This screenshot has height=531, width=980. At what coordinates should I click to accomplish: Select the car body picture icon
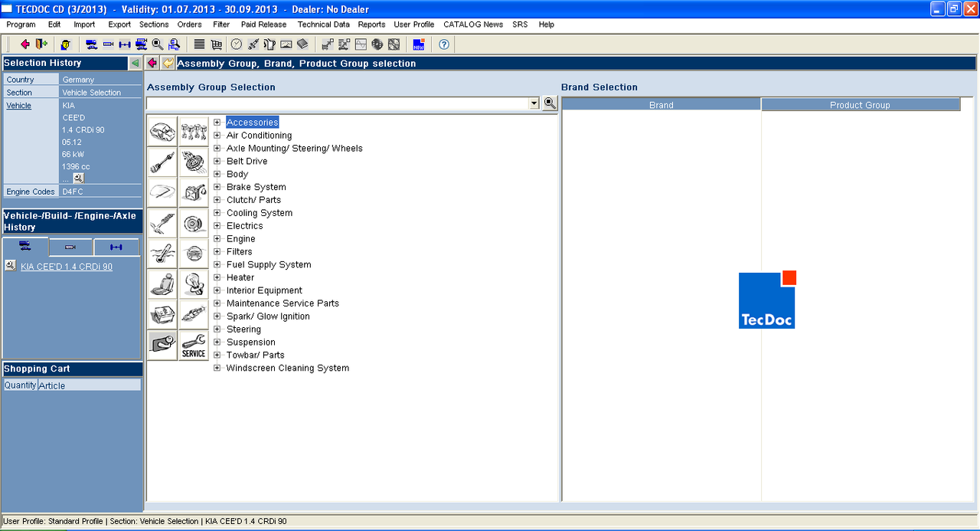click(x=162, y=131)
